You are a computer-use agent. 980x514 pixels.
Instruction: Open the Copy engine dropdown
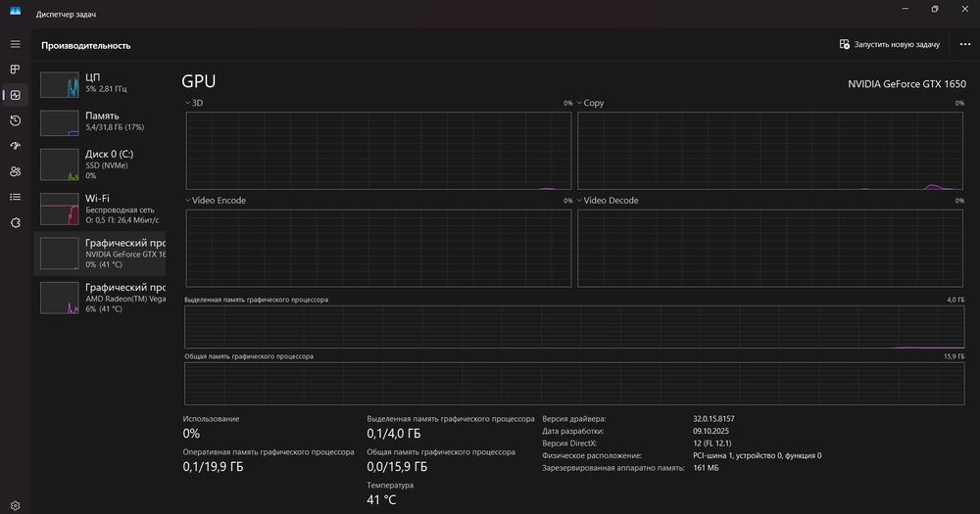pos(590,103)
